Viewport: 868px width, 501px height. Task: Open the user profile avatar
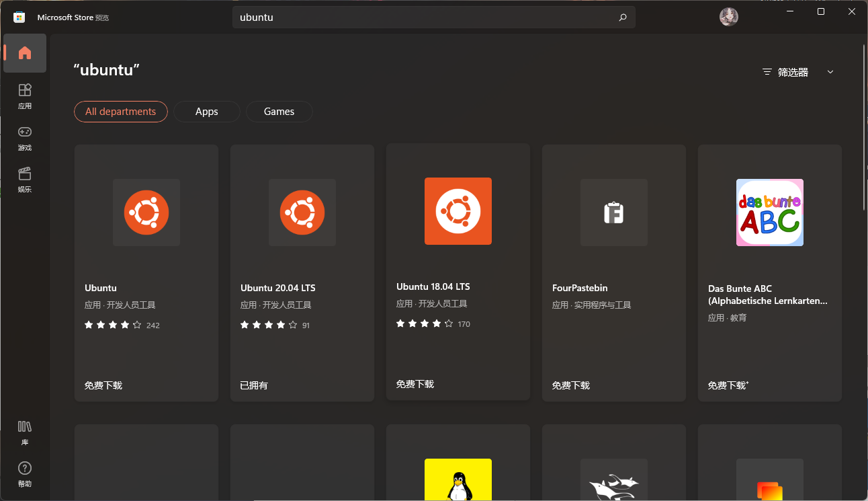click(729, 17)
